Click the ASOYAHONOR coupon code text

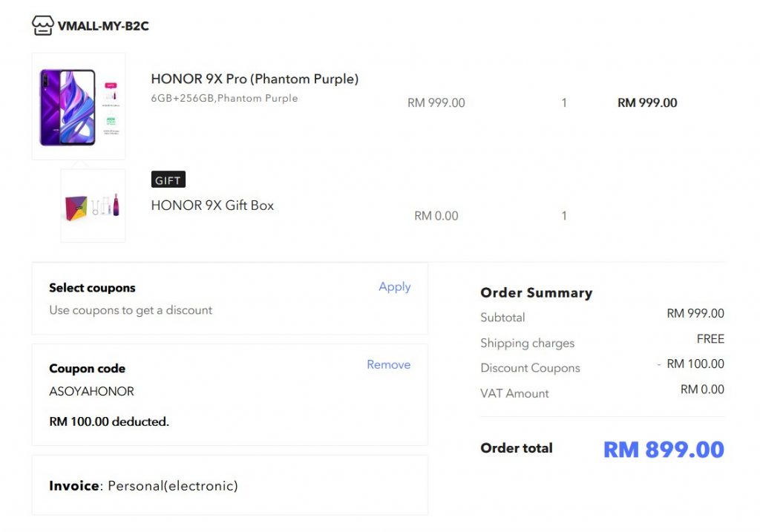click(x=91, y=391)
